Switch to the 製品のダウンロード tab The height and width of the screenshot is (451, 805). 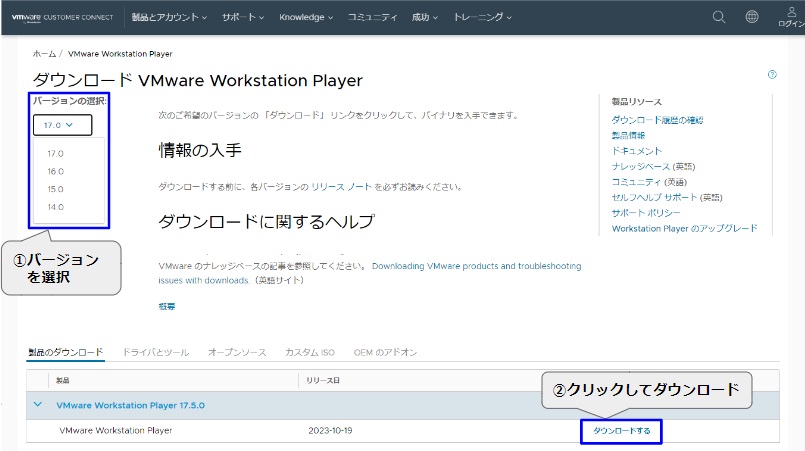tap(66, 352)
